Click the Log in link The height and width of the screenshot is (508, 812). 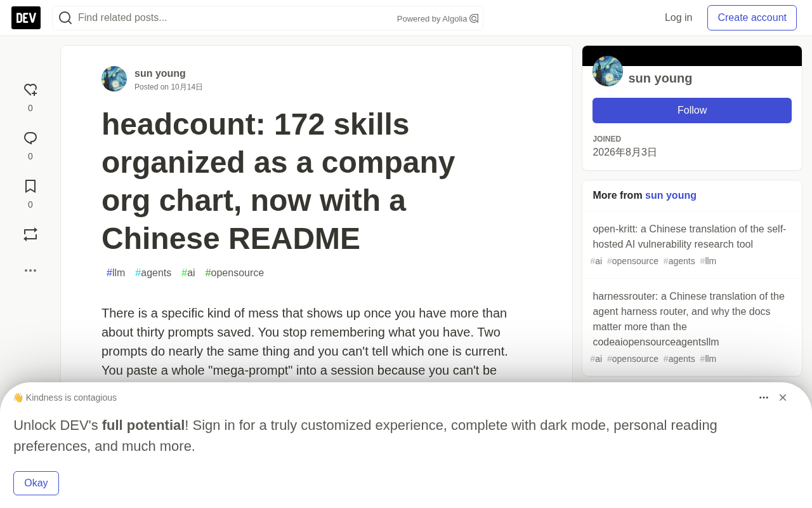[679, 18]
